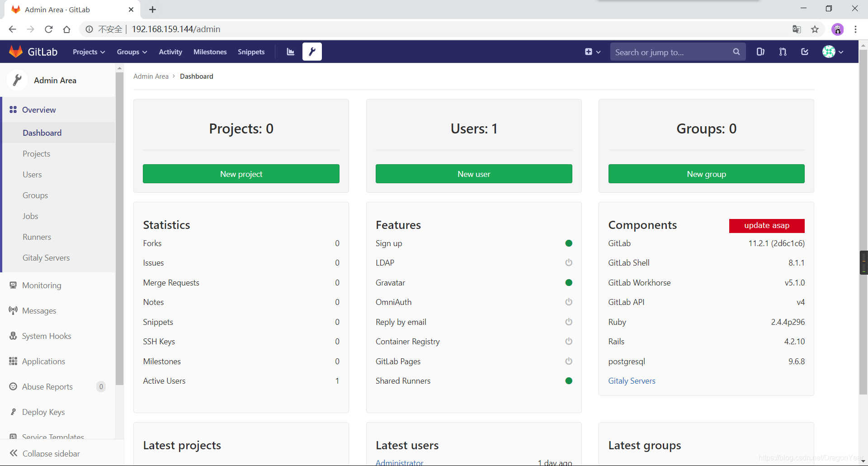Click the Abuse Reports count badge
Screen dimensions: 868x466
pos(101,386)
